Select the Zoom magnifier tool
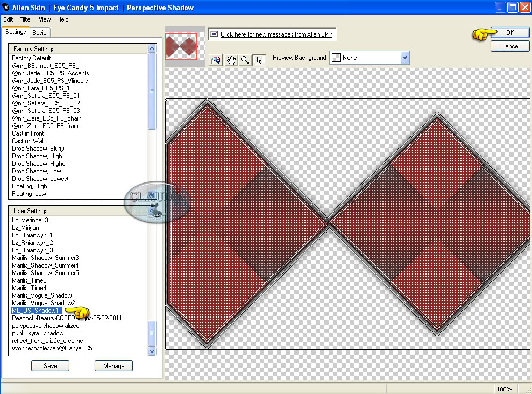 tap(245, 60)
